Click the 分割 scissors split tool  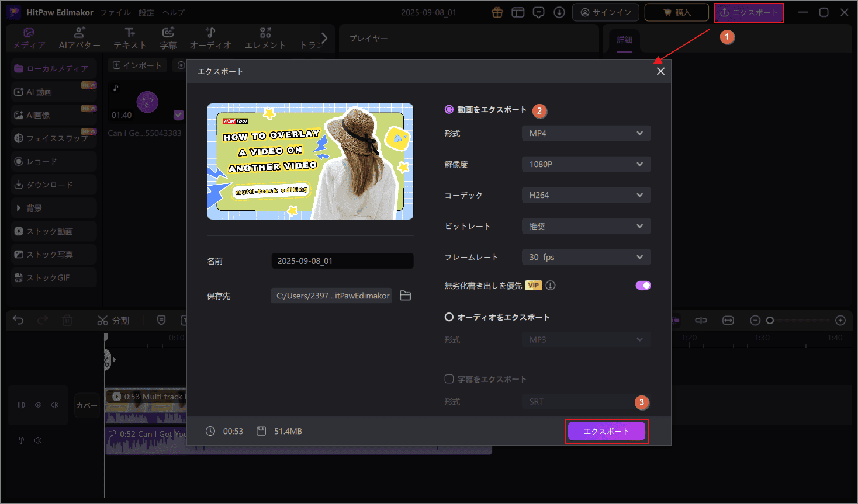[113, 320]
